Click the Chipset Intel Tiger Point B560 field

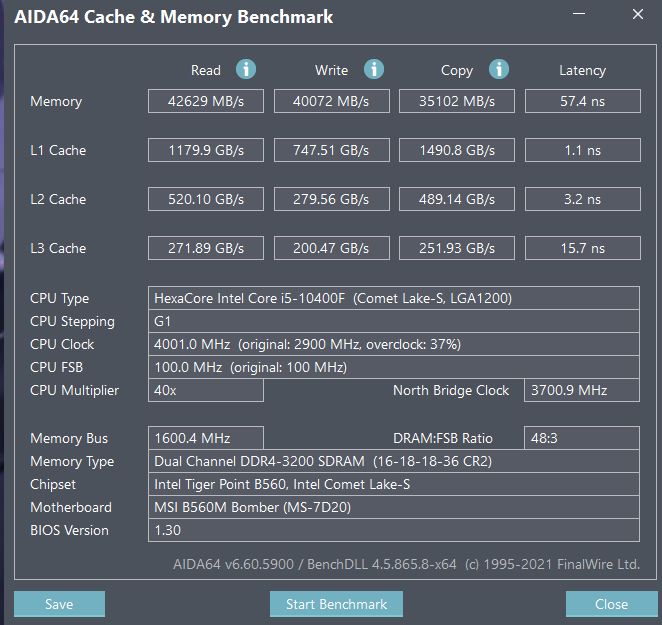pyautogui.click(x=394, y=484)
